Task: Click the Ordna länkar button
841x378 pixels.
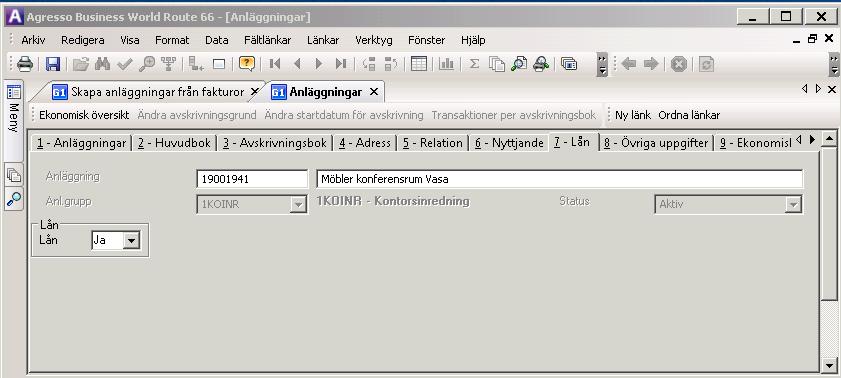Action: click(x=689, y=115)
